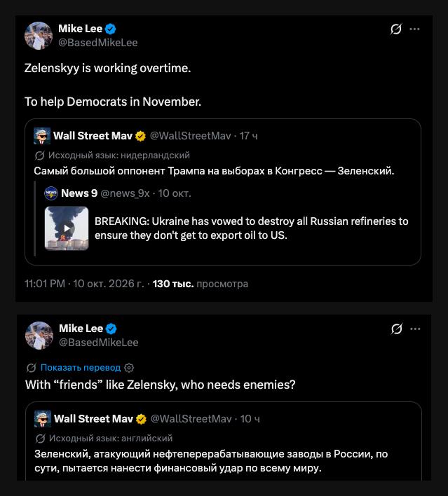The image size is (448, 496).
Task: Open the tweet timestamp 11:01 PM · 10 окт. 2026
Action: click(x=84, y=284)
